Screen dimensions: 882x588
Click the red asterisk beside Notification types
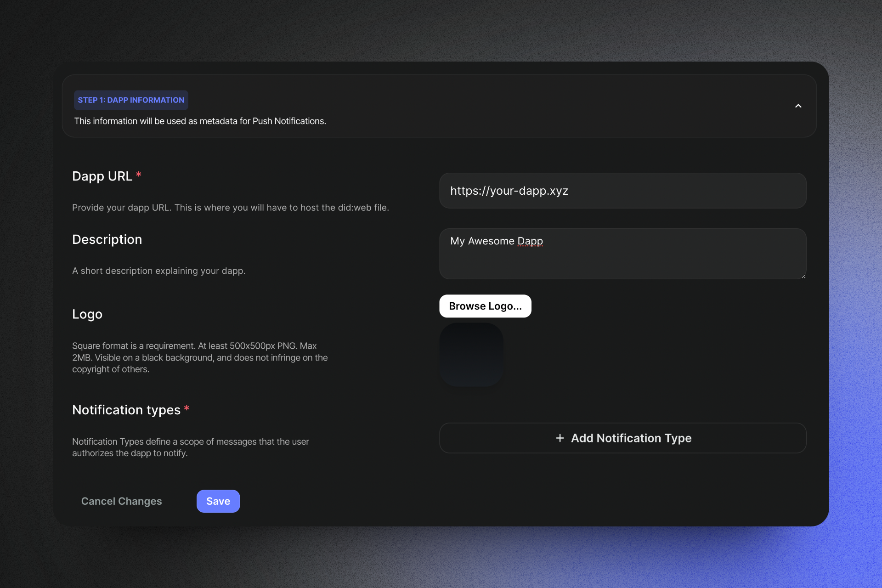pos(187,408)
